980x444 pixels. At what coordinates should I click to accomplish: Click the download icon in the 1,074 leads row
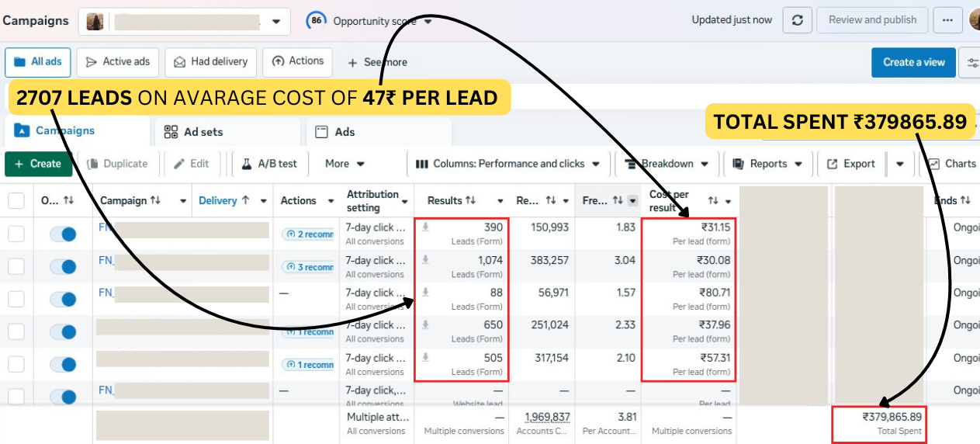[425, 260]
